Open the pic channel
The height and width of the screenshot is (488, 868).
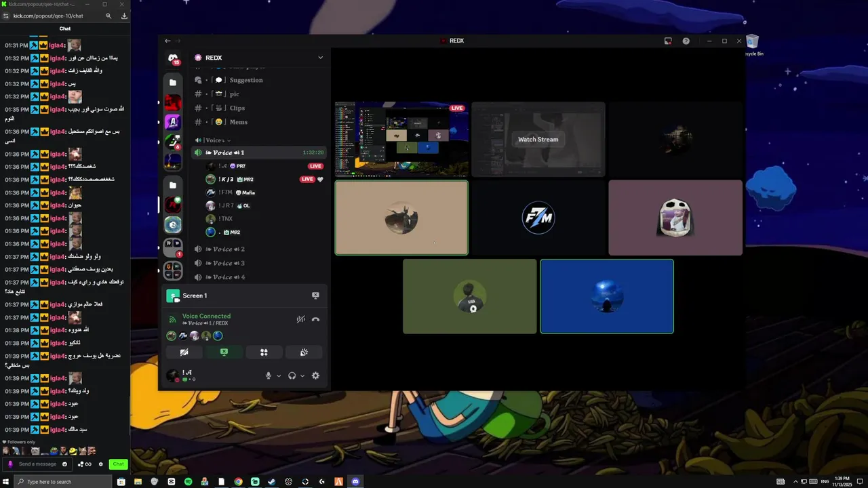pyautogui.click(x=258, y=94)
